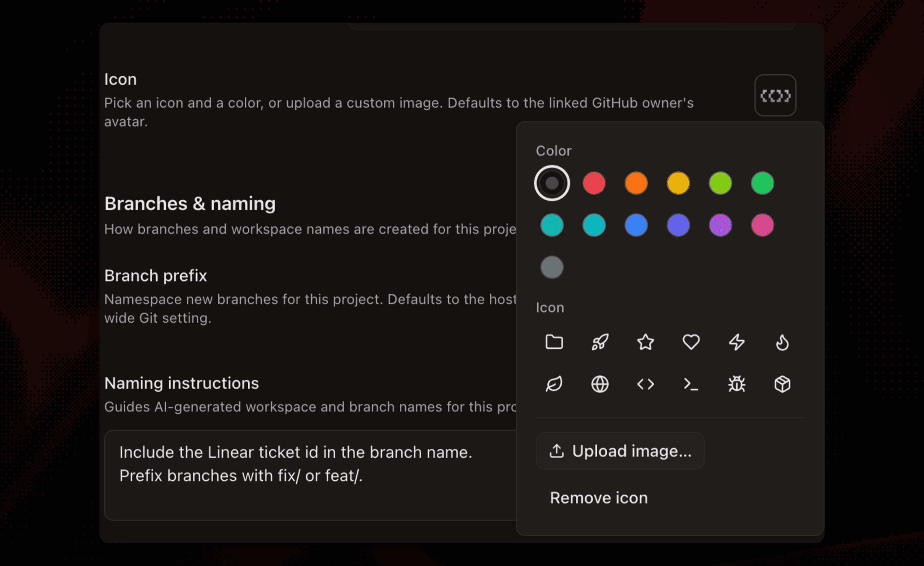Select the teal color swatch
924x566 pixels.
pyautogui.click(x=552, y=225)
